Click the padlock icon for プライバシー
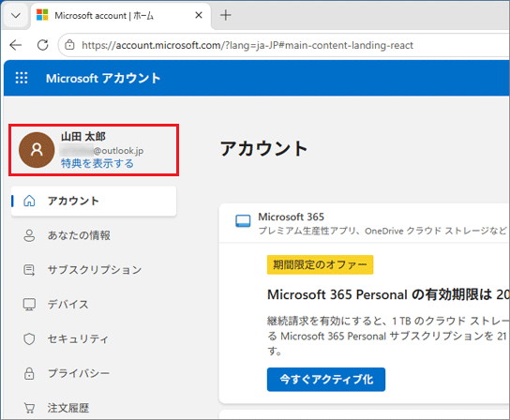The height and width of the screenshot is (420, 510). tap(29, 373)
